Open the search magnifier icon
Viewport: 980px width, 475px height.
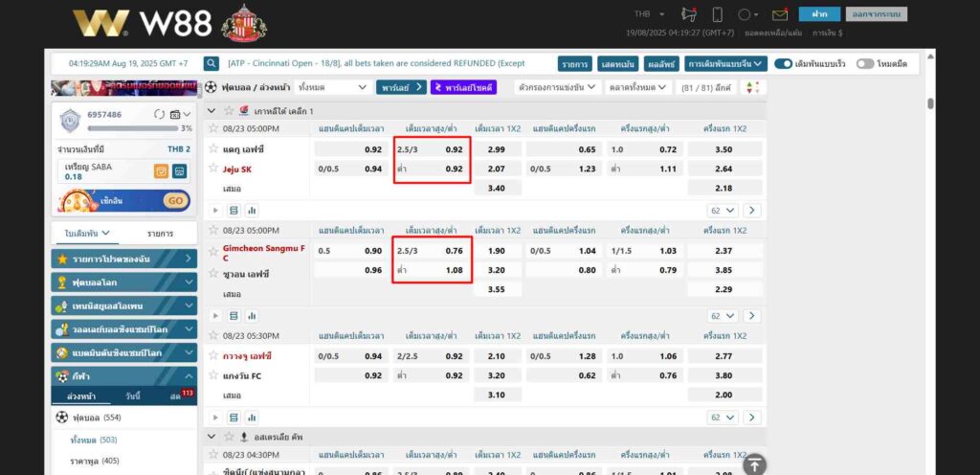tap(212, 63)
